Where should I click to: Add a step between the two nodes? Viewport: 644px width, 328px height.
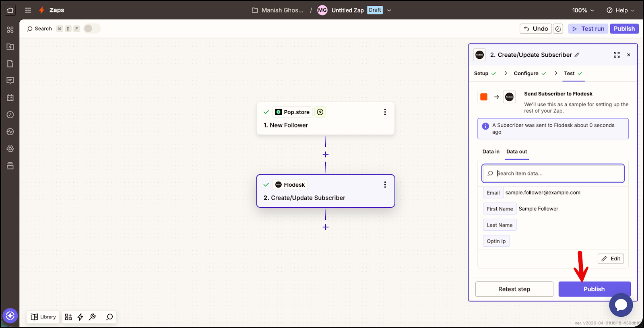click(326, 155)
